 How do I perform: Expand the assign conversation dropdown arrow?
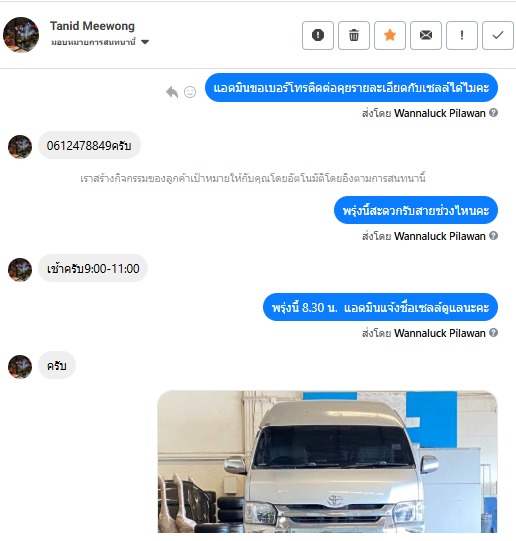(x=145, y=42)
